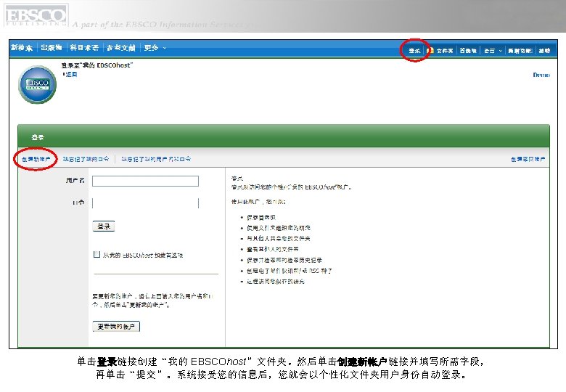Click the 更新我的帐户 button
The height and width of the screenshot is (392, 566).
click(x=116, y=327)
